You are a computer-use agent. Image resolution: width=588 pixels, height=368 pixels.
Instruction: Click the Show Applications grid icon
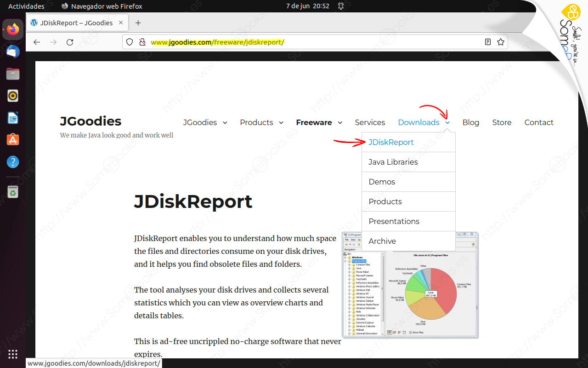click(12, 354)
